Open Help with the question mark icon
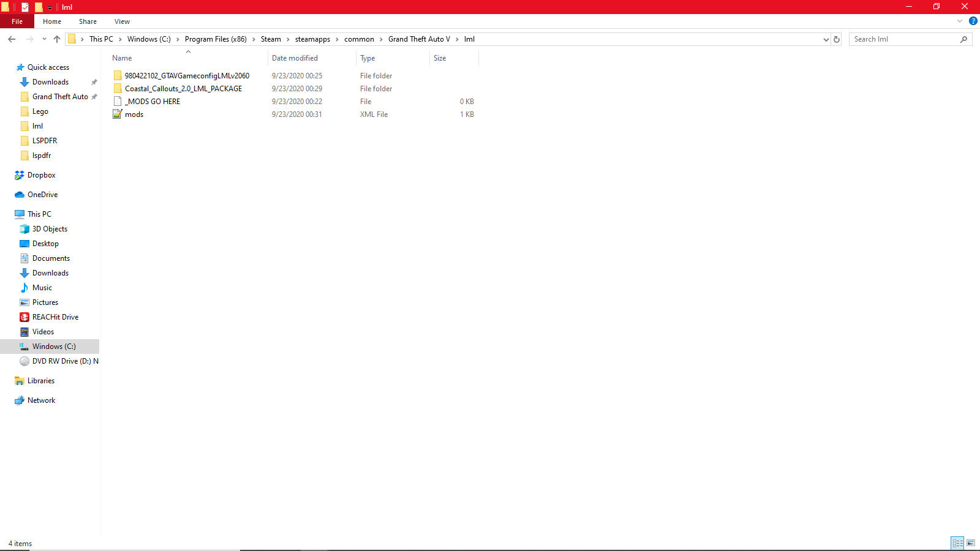Image resolution: width=980 pixels, height=551 pixels. 973,21
